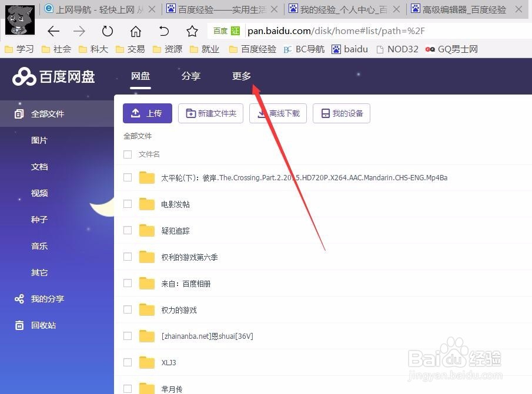Open [zhainanba.net] folder icon
This screenshot has width=532, height=394.
point(147,336)
